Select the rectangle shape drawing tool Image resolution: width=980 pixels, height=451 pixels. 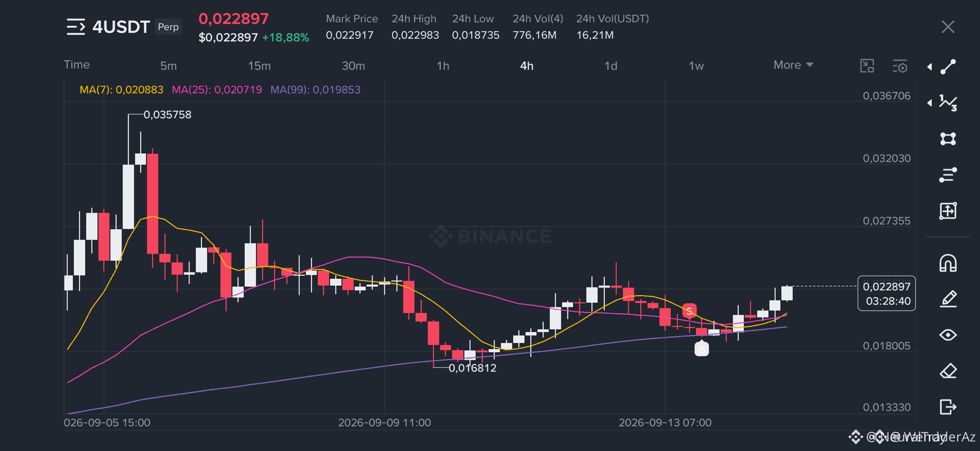point(948,139)
